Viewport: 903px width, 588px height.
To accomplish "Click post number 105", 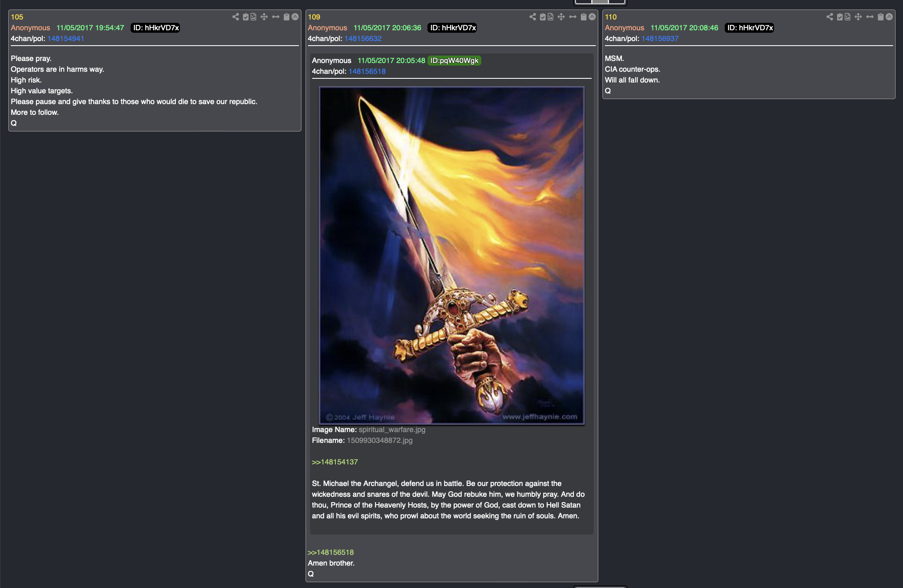I will pyautogui.click(x=17, y=17).
